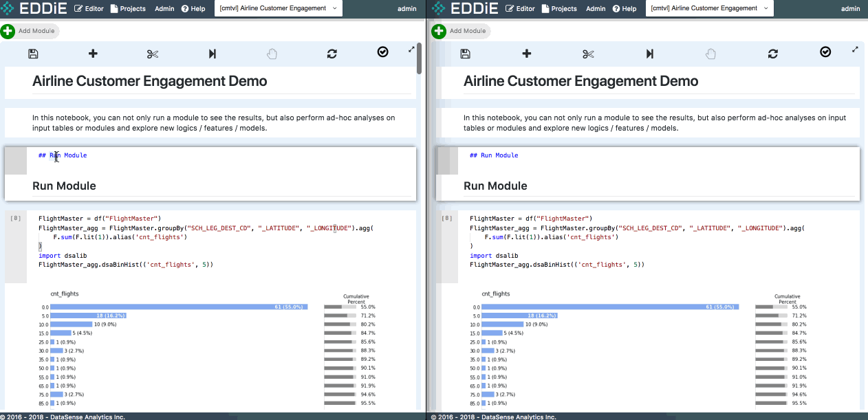The image size is (868, 420).
Task: Click the green Add Module plus icon, left pane
Action: tap(8, 31)
